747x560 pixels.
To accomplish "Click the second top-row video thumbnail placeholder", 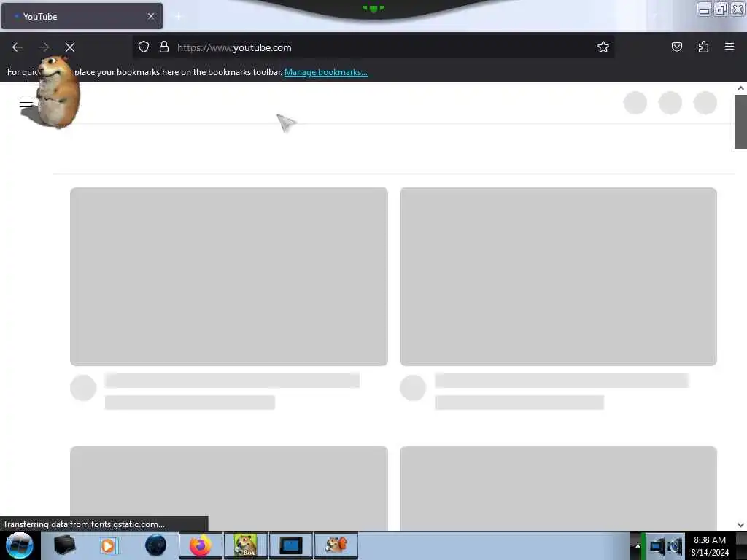I will point(558,276).
